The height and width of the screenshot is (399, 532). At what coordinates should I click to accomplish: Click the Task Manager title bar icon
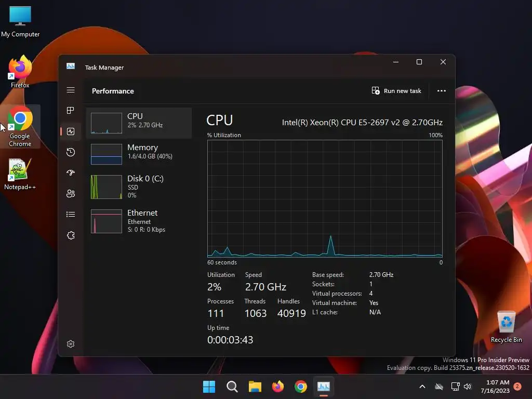coord(71,66)
